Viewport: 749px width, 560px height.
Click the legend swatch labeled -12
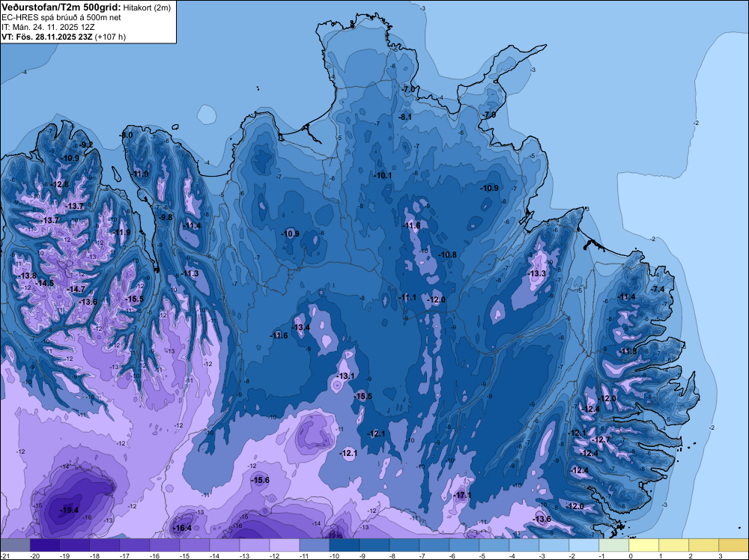pyautogui.click(x=284, y=545)
